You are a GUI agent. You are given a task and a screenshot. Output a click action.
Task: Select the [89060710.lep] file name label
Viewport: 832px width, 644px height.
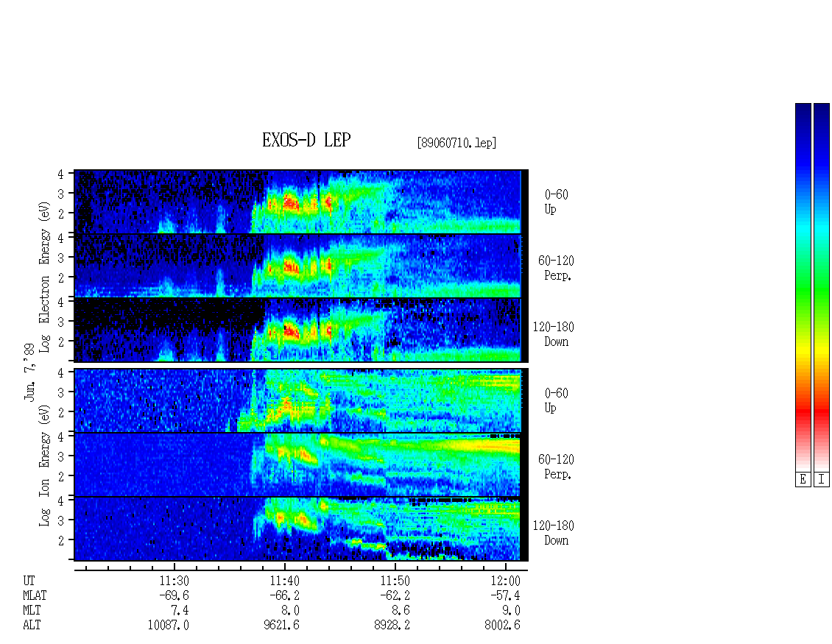tap(456, 143)
